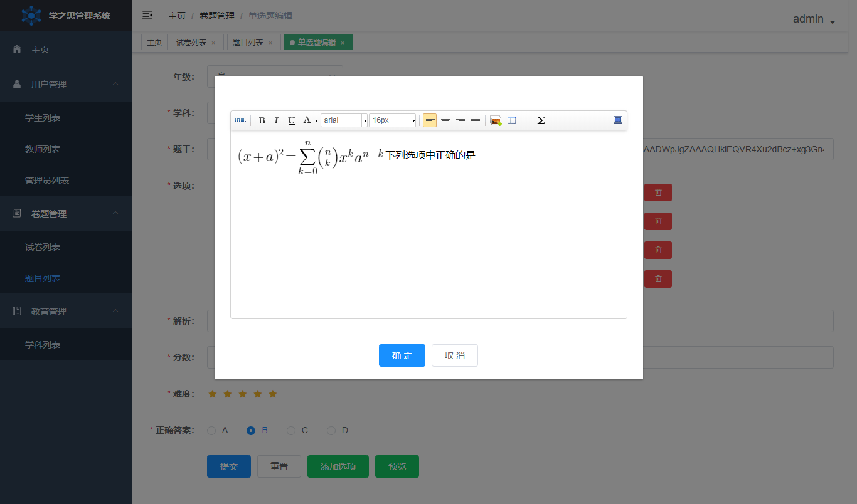
Task: Insert a table via toolbar icon
Action: 511,120
